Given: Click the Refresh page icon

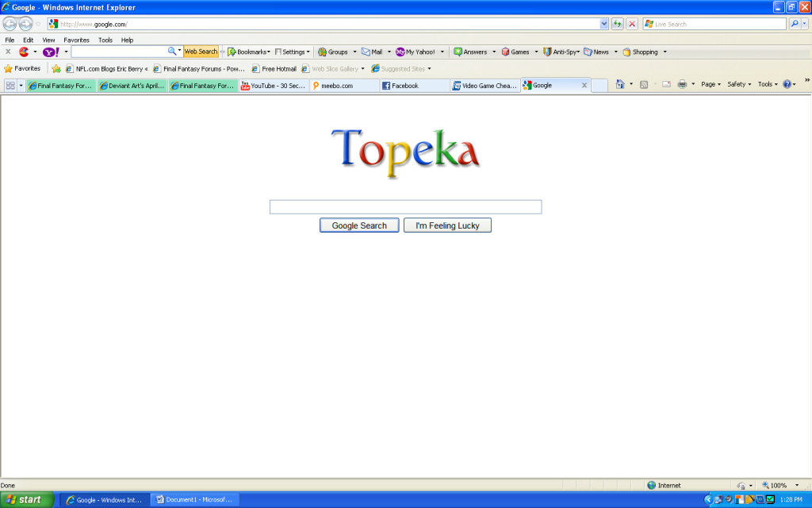Looking at the screenshot, I should (617, 24).
